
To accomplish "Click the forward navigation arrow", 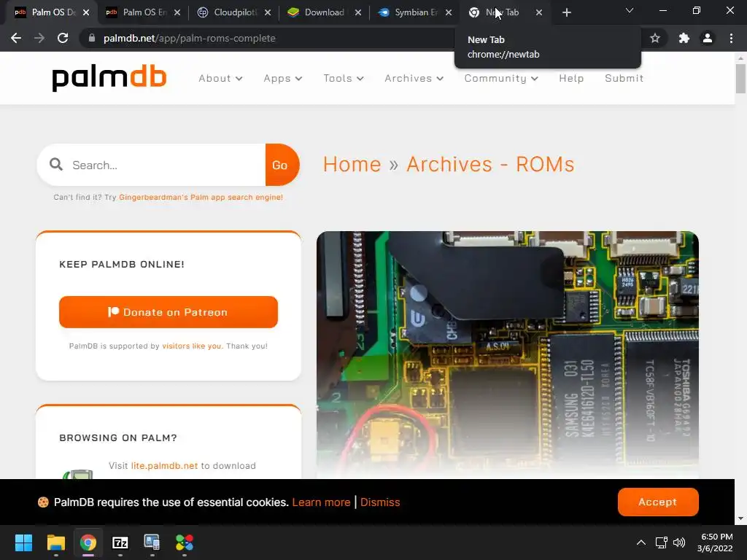I will [39, 38].
